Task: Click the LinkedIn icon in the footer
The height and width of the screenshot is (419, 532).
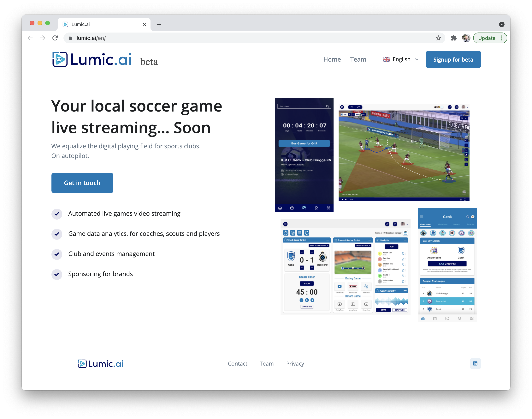Action: 475,363
